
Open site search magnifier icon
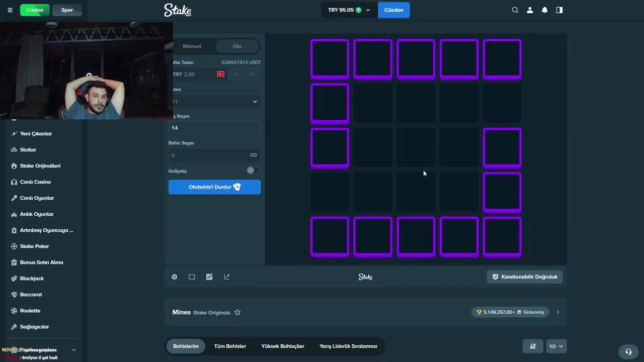click(x=515, y=10)
